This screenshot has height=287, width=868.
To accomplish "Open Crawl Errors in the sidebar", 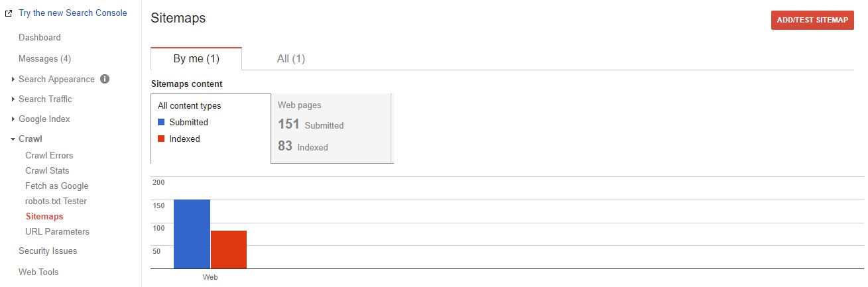I will (49, 155).
